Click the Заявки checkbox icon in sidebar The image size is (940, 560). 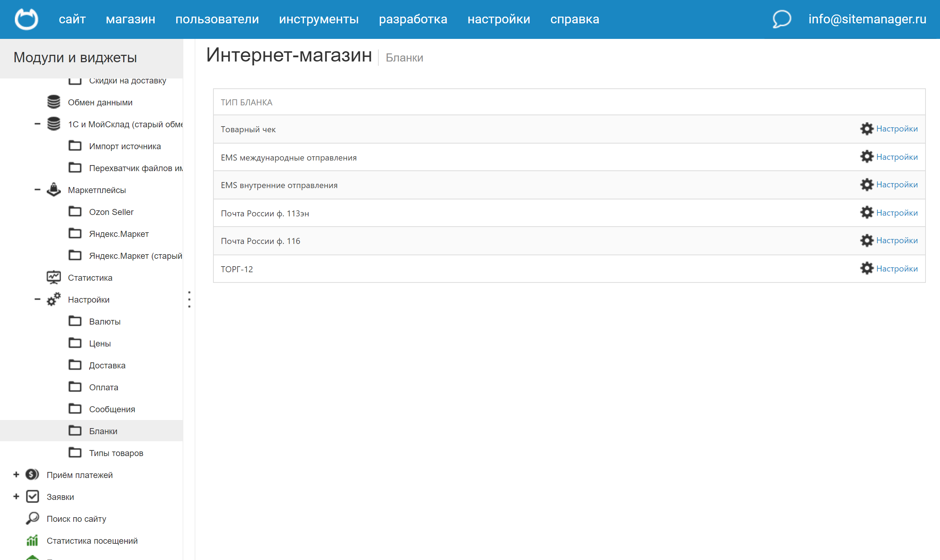click(x=33, y=497)
